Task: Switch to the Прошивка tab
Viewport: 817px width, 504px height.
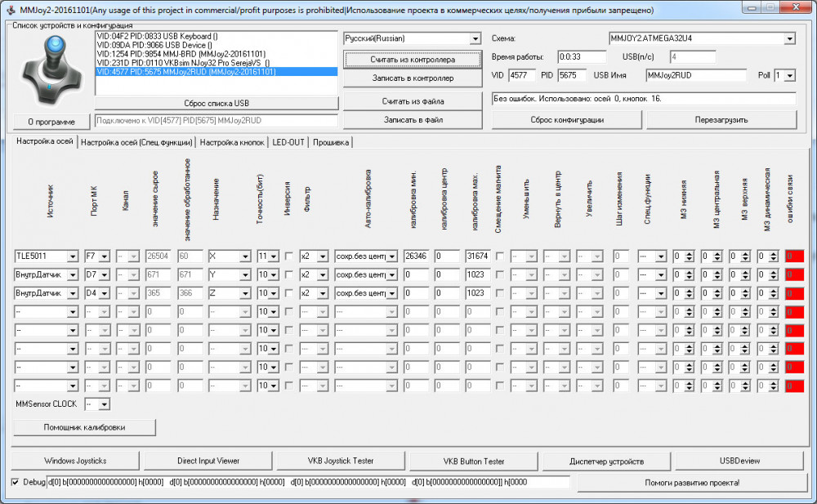Action: (330, 142)
